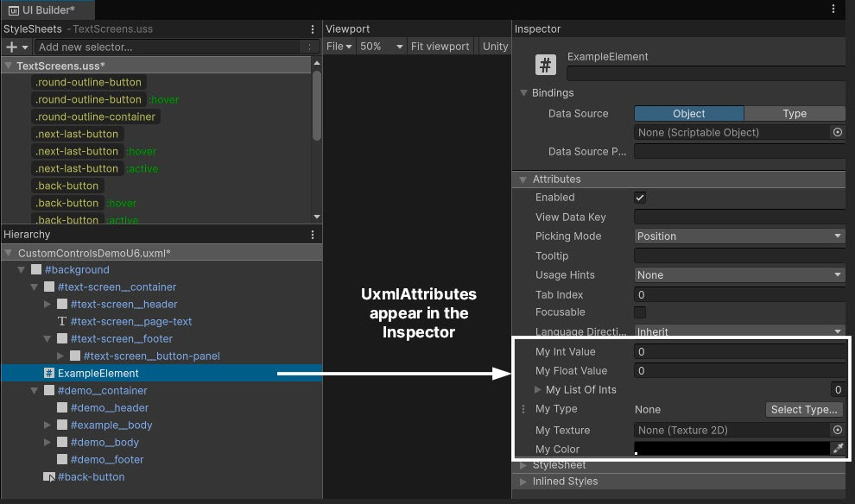Open the 50% zoom dropdown
Screen dimensions: 855x504
(381, 47)
